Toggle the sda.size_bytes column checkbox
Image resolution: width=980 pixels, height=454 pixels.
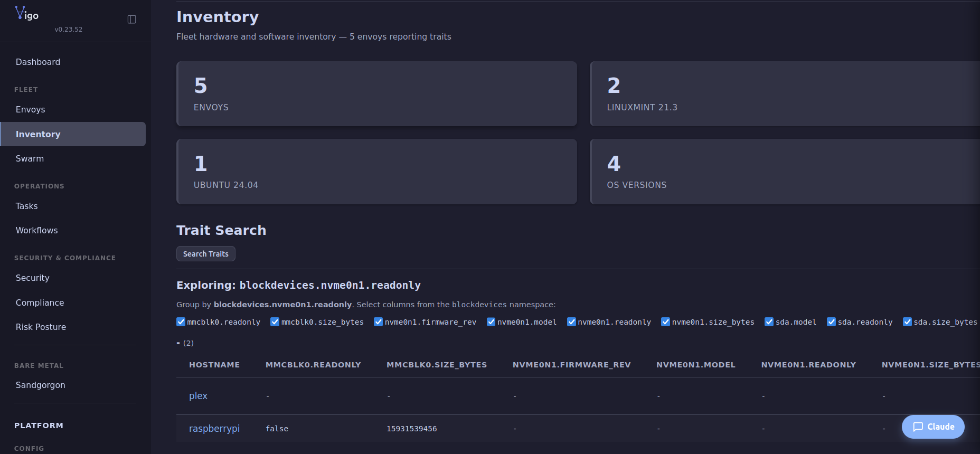[x=908, y=322]
